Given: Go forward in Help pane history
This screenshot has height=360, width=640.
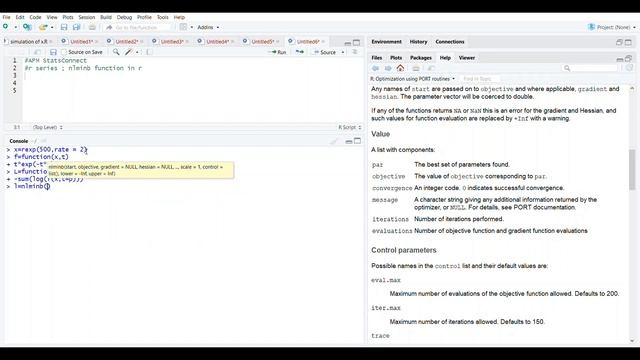Looking at the screenshot, I should tap(388, 68).
